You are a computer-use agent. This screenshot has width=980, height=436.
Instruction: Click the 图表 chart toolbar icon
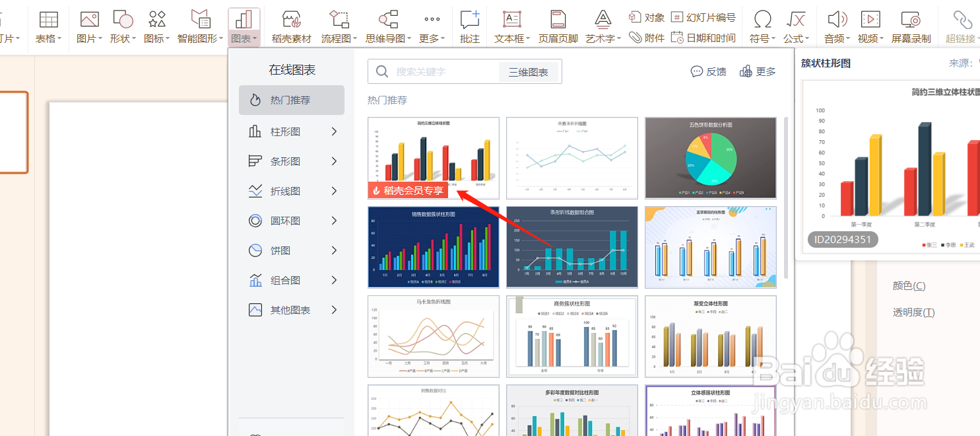click(x=244, y=19)
